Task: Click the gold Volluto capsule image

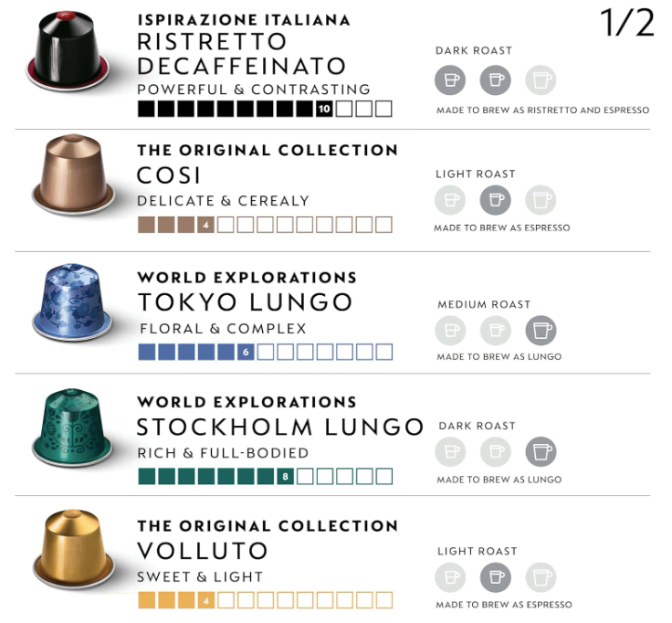Action: coord(73,551)
